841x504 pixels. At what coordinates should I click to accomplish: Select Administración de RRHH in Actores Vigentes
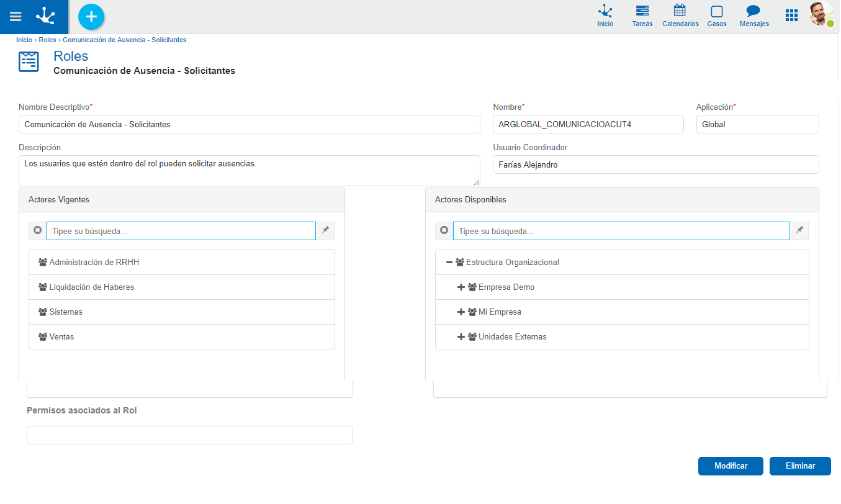click(x=182, y=263)
